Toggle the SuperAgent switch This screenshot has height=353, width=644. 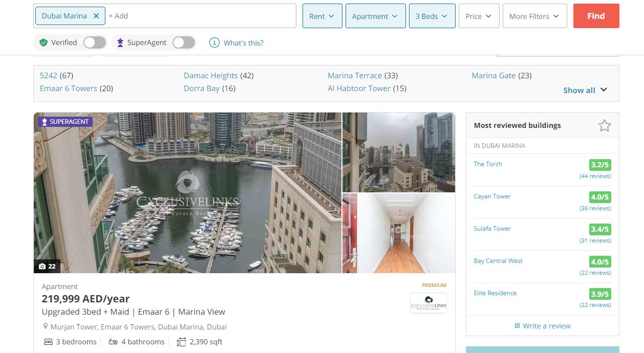coord(184,42)
